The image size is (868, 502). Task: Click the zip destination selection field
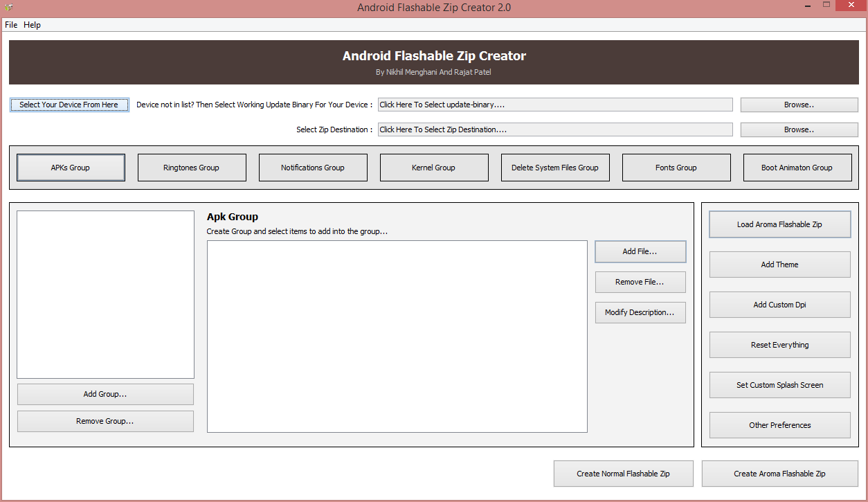(554, 129)
